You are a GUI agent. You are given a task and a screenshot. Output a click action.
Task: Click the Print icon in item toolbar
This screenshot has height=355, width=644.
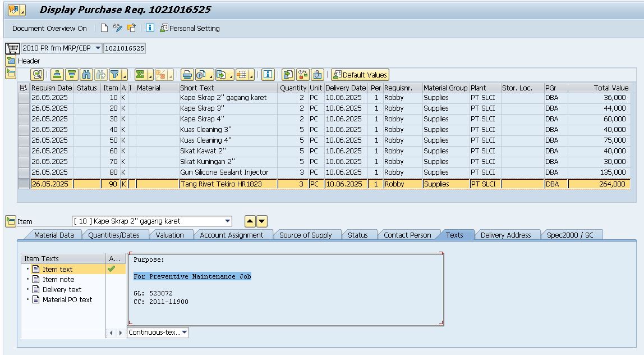click(x=187, y=75)
